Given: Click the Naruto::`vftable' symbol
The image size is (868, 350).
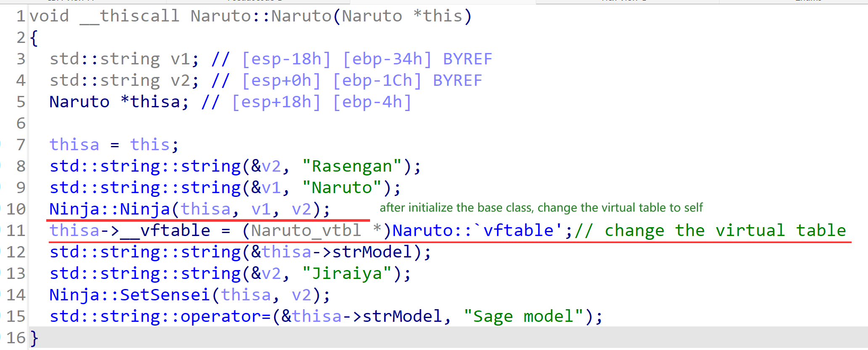Looking at the screenshot, I should tap(477, 231).
